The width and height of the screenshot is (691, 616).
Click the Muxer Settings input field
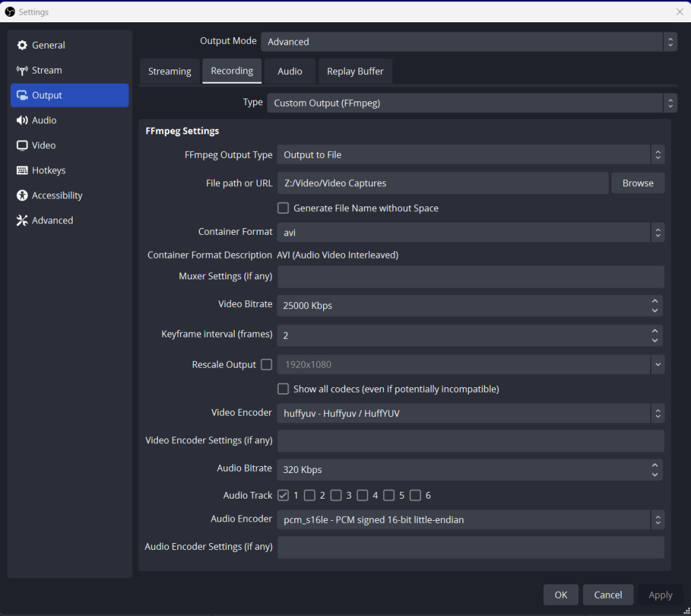click(470, 277)
